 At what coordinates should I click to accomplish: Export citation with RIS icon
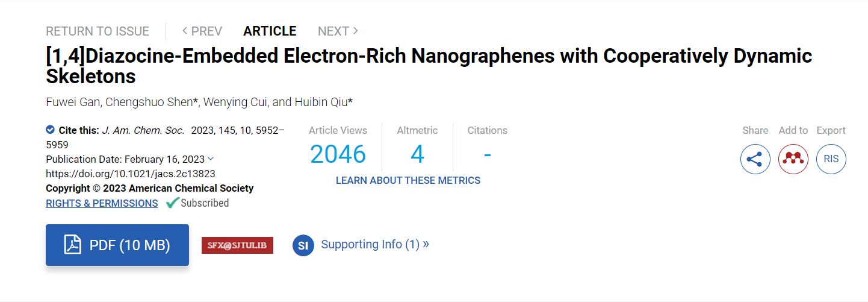831,159
